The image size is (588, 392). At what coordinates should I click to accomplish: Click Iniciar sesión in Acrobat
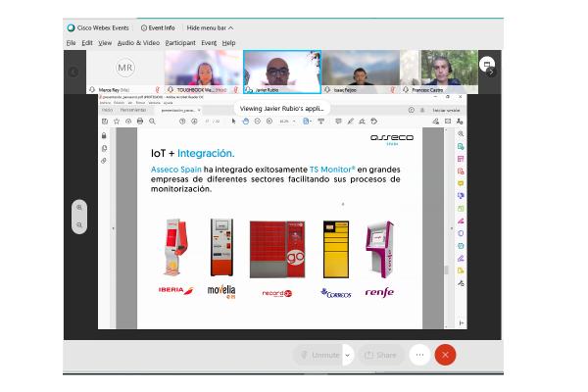446,111
